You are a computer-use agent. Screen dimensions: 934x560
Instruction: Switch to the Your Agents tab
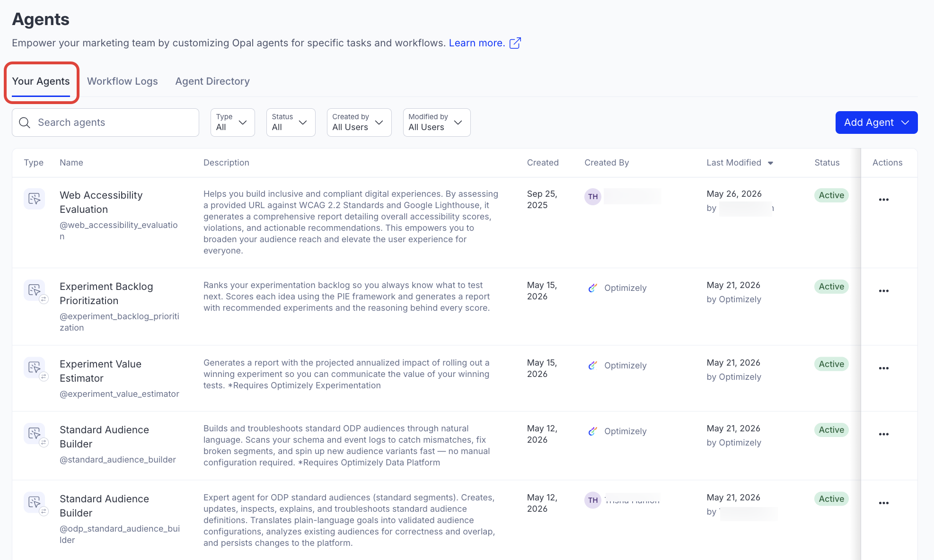(41, 81)
